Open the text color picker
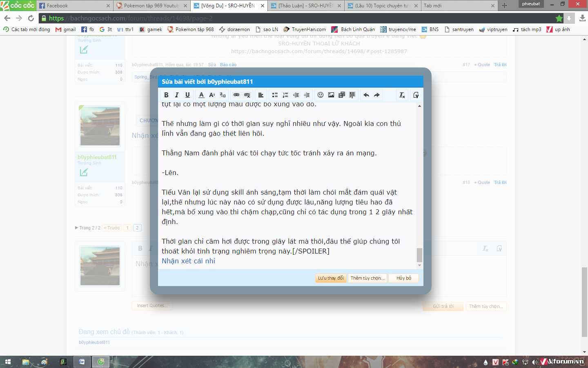588x368 pixels. (201, 95)
